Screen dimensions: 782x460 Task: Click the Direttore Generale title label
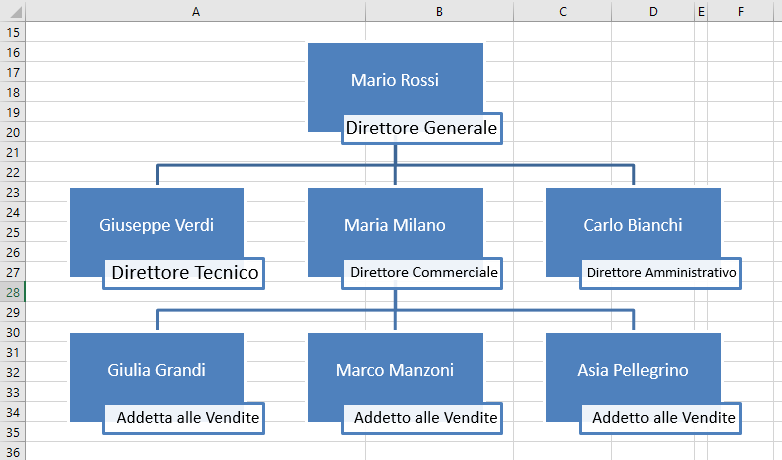(x=421, y=128)
